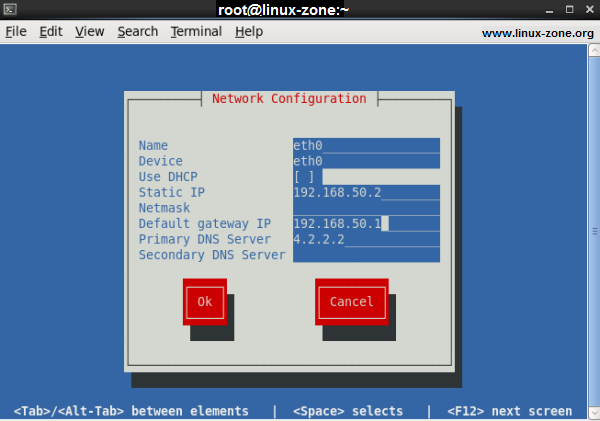Click the 'Network Configuration' title text
This screenshot has height=421, width=600.
click(x=289, y=99)
